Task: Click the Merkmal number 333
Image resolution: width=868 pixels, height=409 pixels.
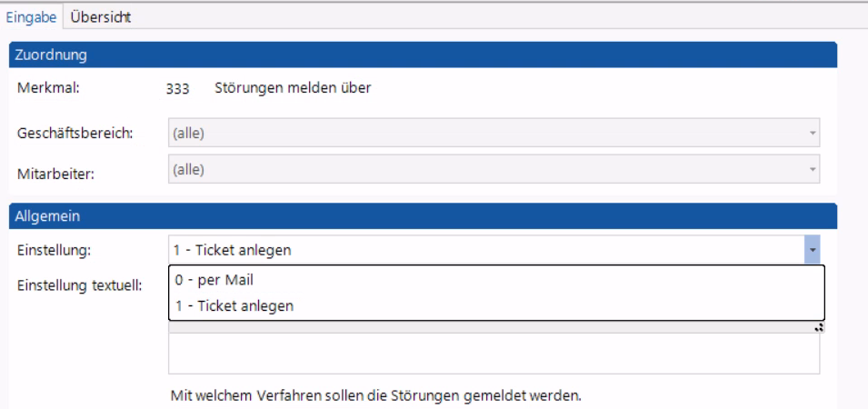Action: [x=178, y=88]
